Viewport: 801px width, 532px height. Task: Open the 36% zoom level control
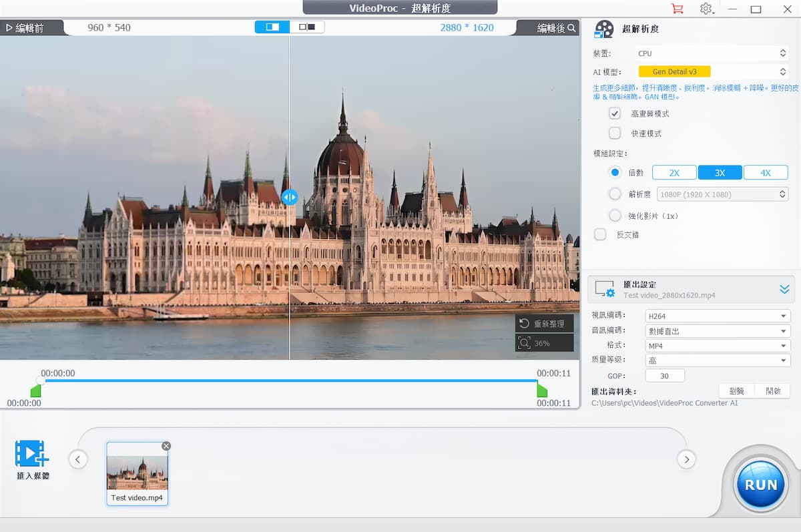[x=544, y=342]
